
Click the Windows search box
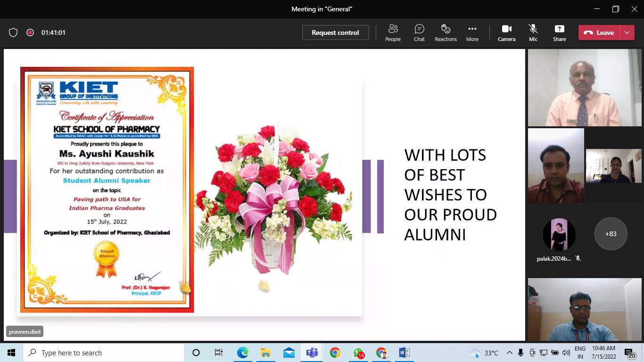[104, 353]
